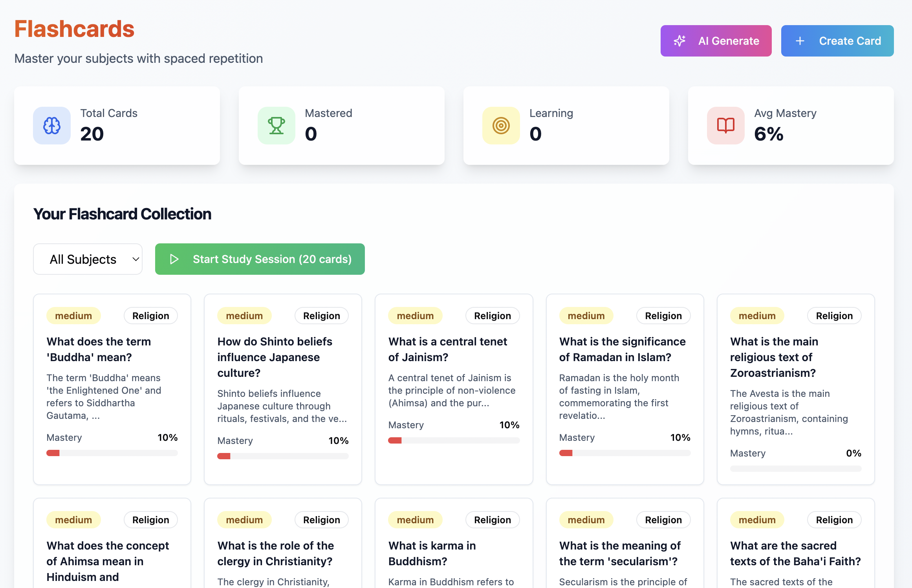Image resolution: width=912 pixels, height=588 pixels.
Task: Click the brain icon in Total Cards
Action: pos(52,126)
